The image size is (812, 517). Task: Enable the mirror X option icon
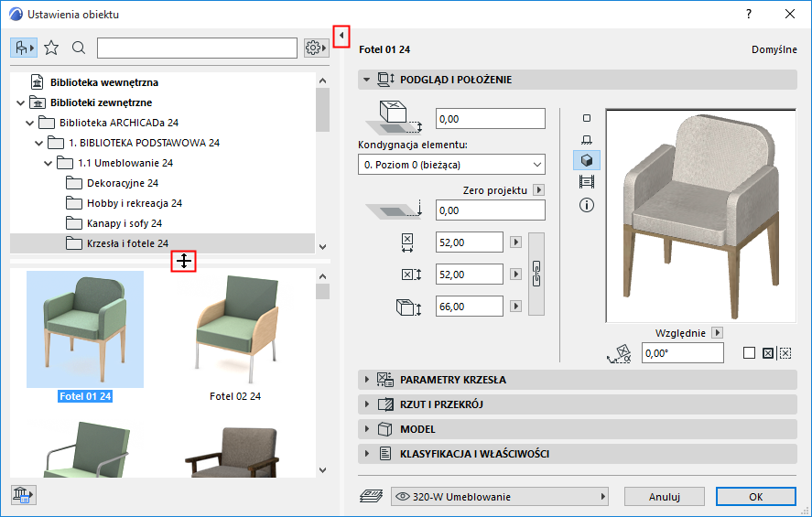(768, 353)
